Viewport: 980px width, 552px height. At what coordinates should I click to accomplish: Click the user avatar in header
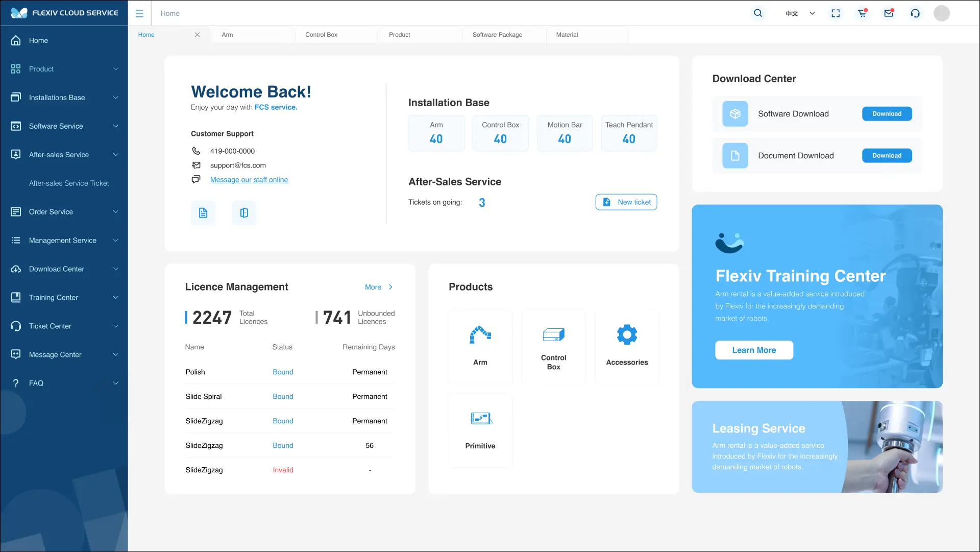coord(941,13)
